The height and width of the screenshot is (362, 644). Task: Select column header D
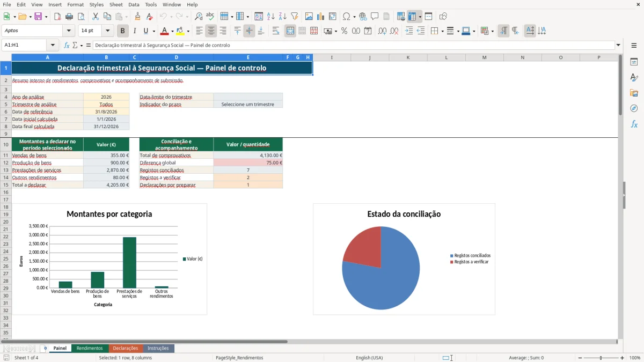(176, 57)
